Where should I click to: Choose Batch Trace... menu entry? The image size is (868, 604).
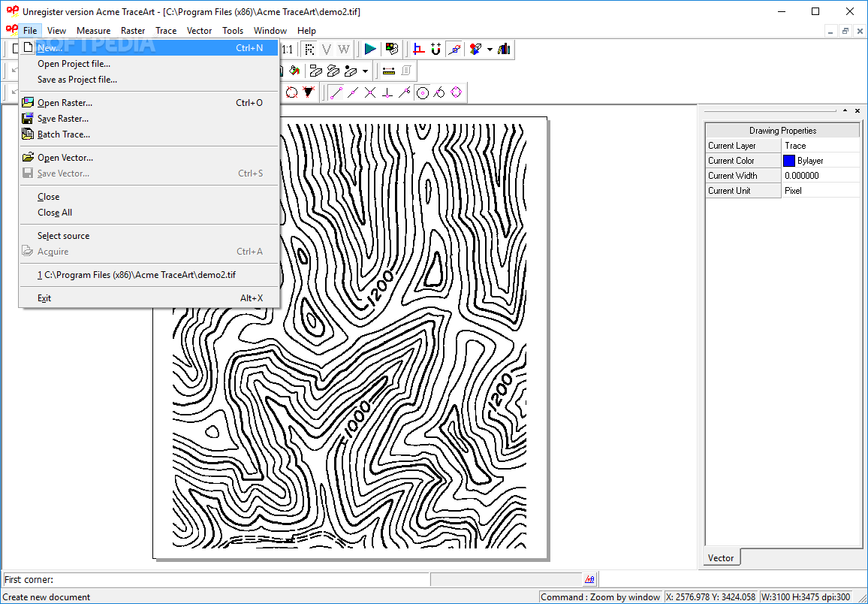pos(149,134)
